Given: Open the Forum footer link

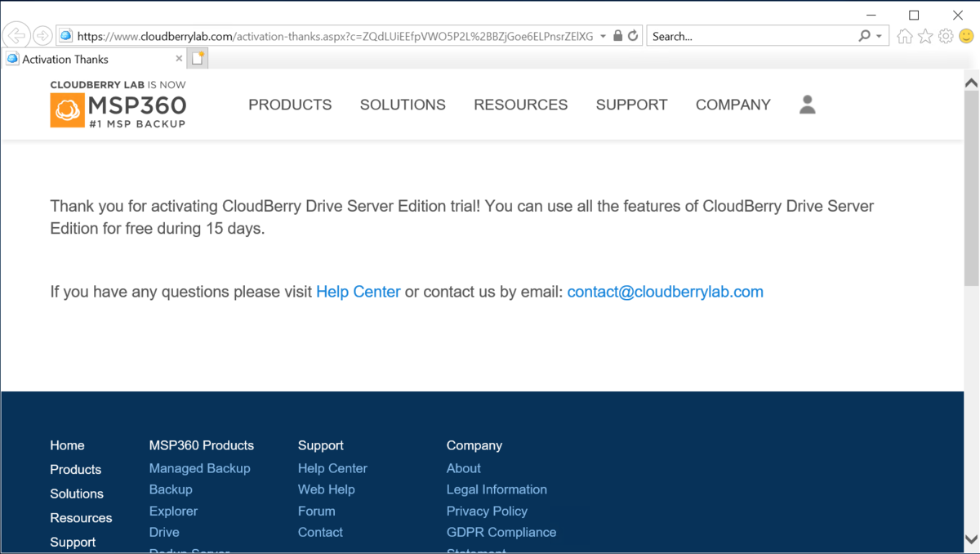Looking at the screenshot, I should [316, 511].
